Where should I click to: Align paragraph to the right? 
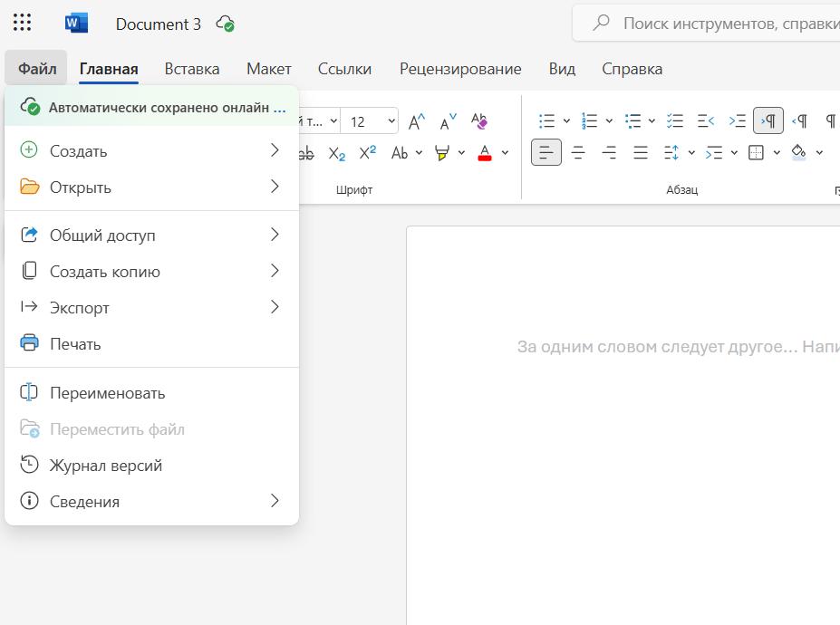point(609,153)
